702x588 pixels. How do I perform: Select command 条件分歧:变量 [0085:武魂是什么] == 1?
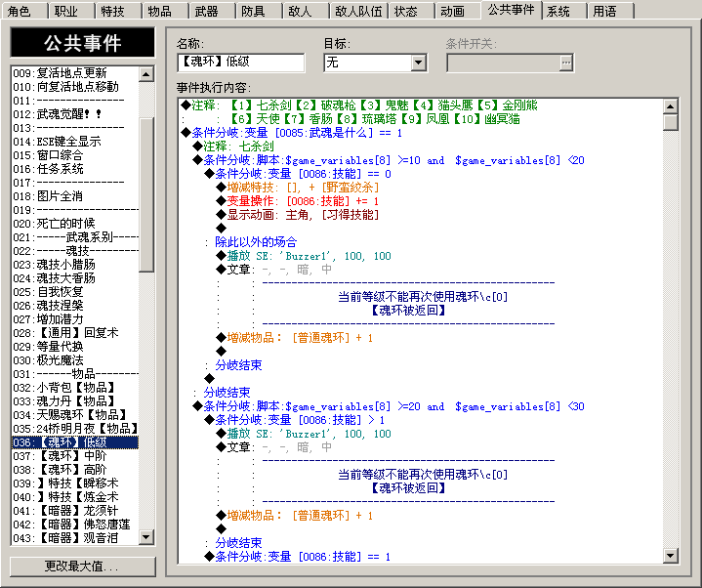click(x=292, y=133)
